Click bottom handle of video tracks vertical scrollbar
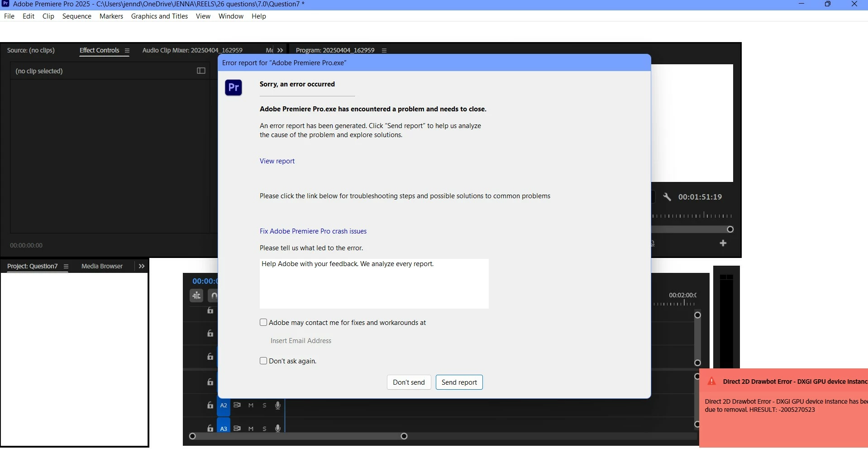Image resolution: width=868 pixels, height=458 pixels. pos(698,363)
